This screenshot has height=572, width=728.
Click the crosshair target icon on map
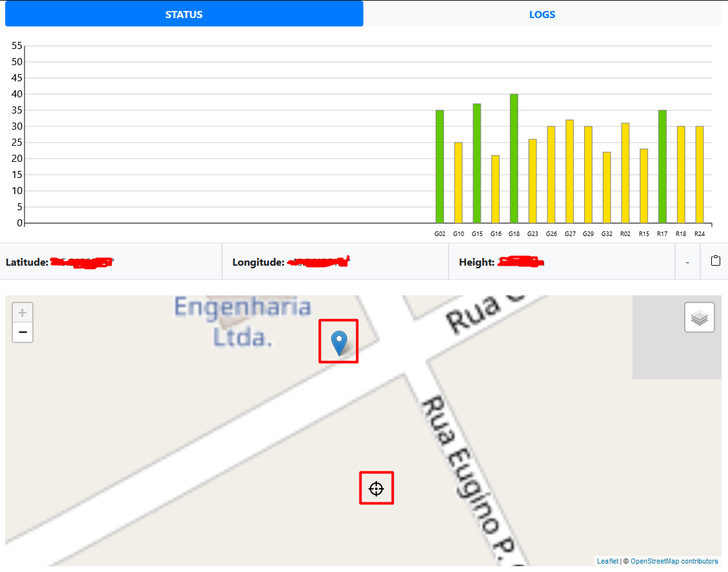[376, 489]
